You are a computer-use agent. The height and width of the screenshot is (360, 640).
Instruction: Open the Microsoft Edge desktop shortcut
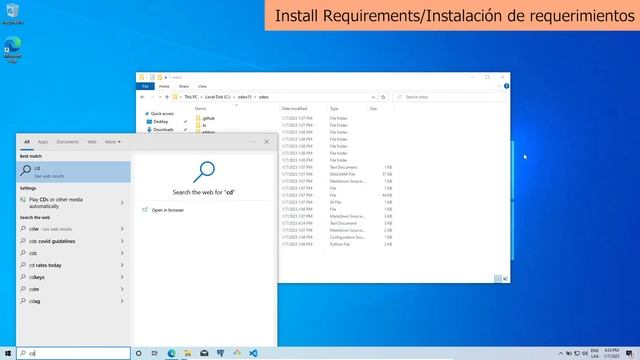point(13,49)
